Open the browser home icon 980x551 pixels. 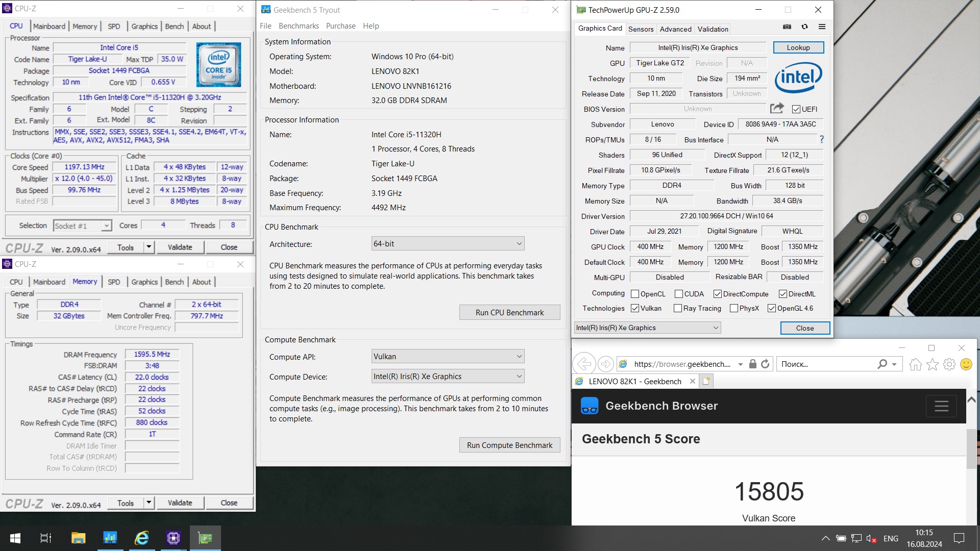[x=915, y=364]
